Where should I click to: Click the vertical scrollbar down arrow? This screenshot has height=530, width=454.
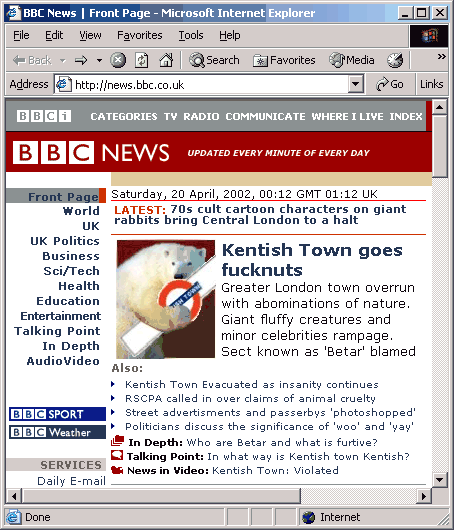(439, 479)
